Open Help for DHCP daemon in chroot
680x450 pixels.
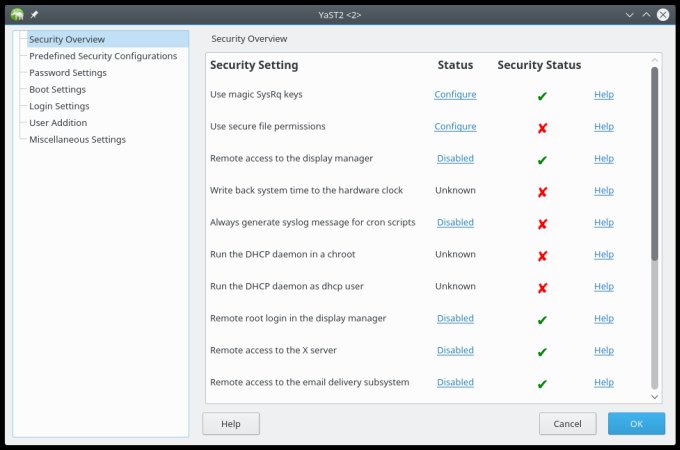point(604,254)
